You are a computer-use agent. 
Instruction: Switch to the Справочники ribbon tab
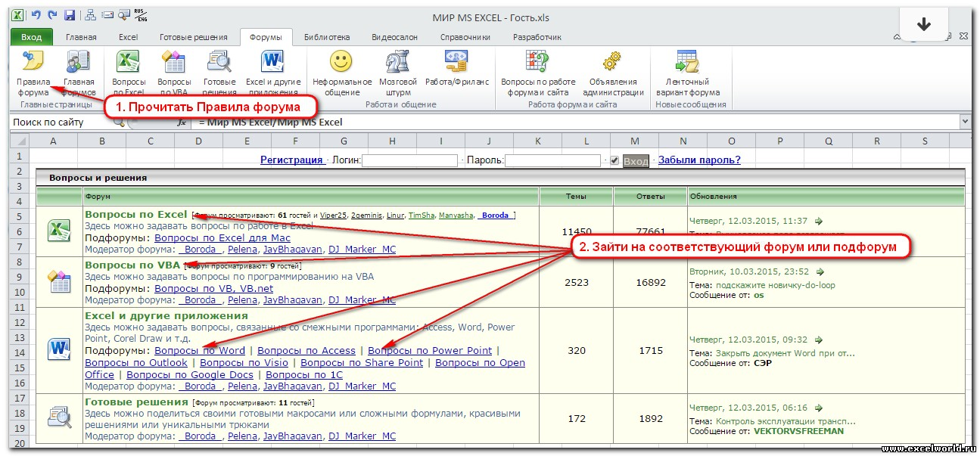(465, 37)
